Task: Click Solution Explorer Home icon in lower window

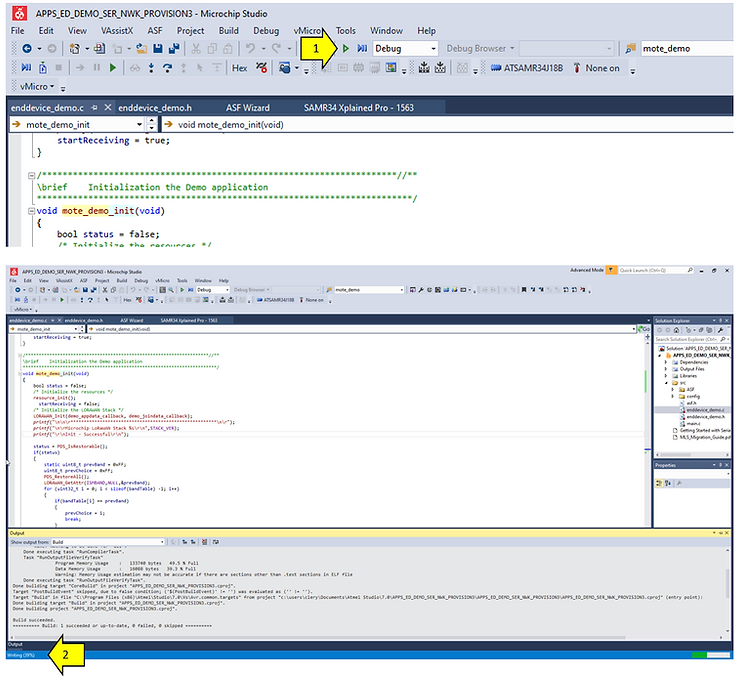Action: (676, 330)
